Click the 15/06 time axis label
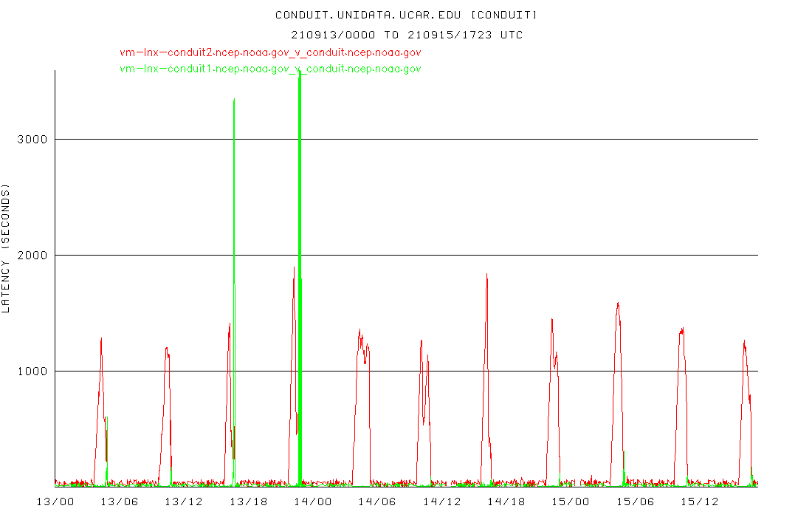Image resolution: width=812 pixels, height=517 pixels. coord(636,501)
